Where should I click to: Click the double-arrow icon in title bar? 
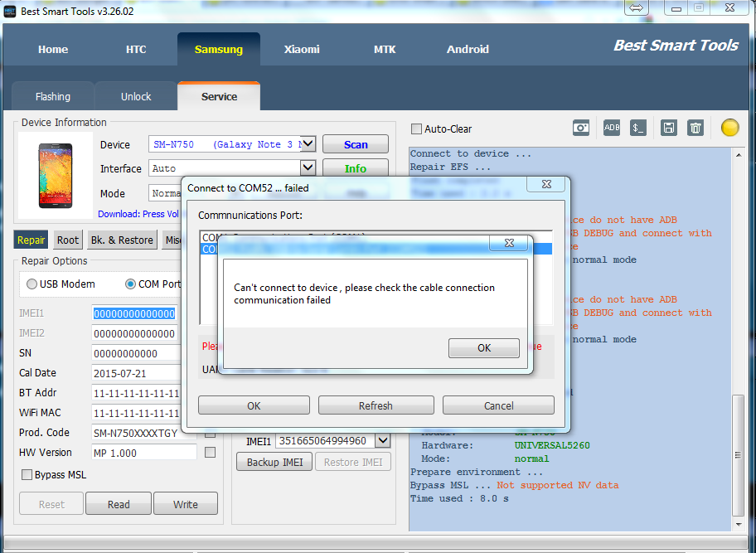637,7
